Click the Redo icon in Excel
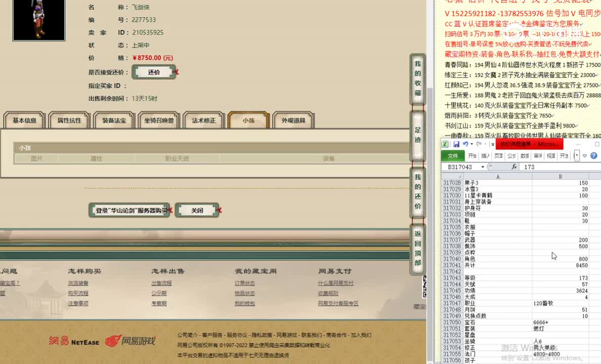The width and height of the screenshot is (601, 364). [479, 144]
